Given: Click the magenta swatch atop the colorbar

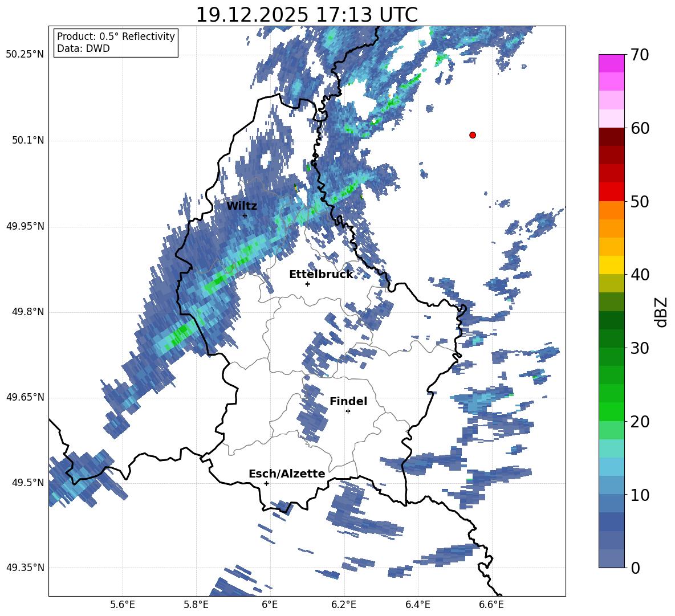Looking at the screenshot, I should (x=611, y=63).
